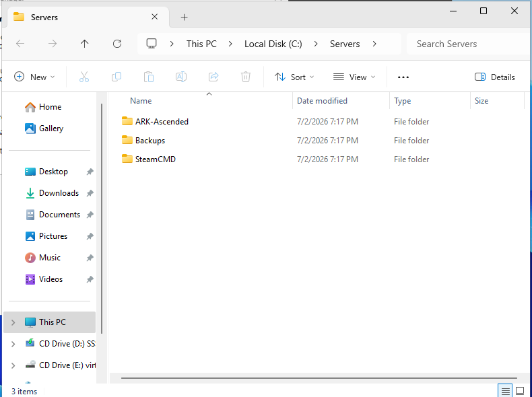
Task: Expand CD Drive (D:) tree node
Action: coord(13,344)
